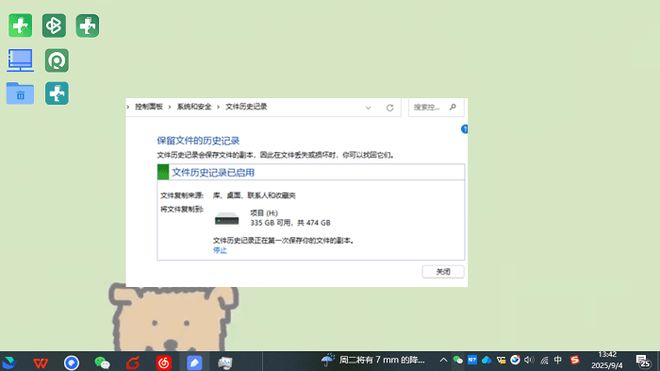Click the 停止 link
Viewport: 660px width, 371px height.
point(220,251)
